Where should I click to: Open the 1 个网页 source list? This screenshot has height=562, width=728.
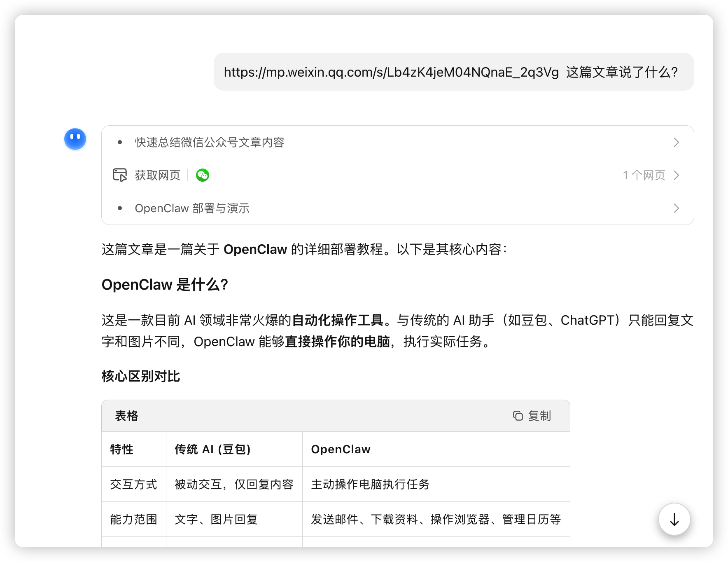[x=644, y=175]
